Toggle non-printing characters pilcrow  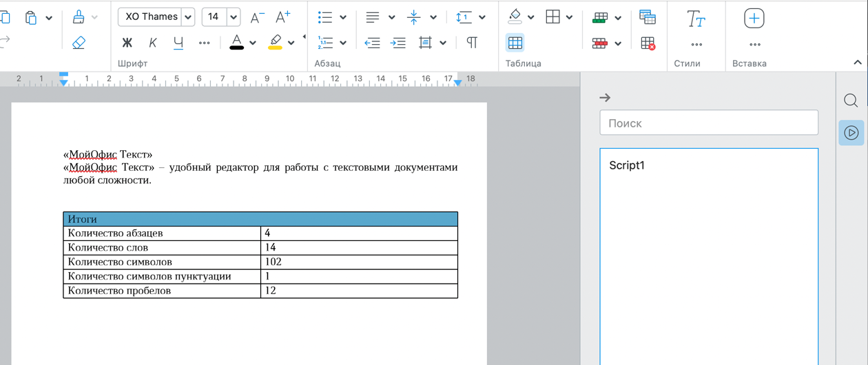click(472, 43)
